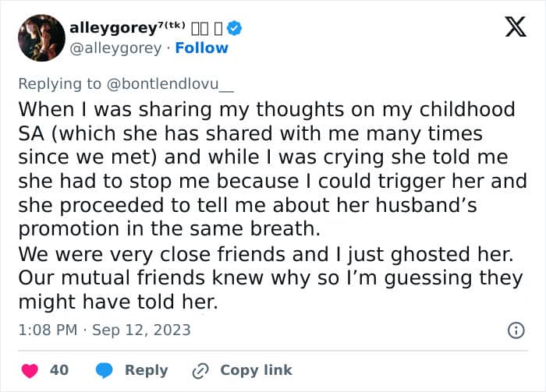Open the X logo
546x392 pixels.
[516, 26]
